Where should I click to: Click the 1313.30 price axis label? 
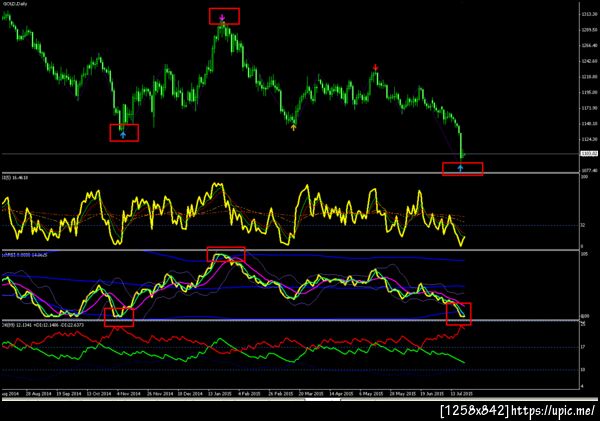point(589,14)
